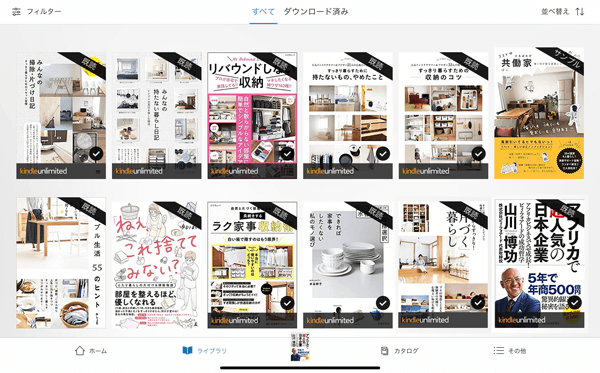This screenshot has height=373, width=600.
Task: Open current reading book thumbnail in bottom bar
Action: tap(300, 347)
